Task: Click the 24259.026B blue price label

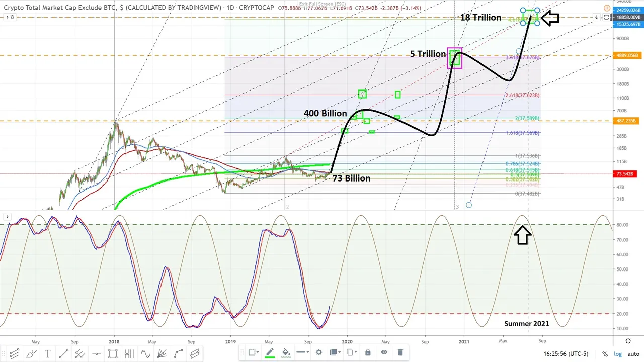Action: point(627,10)
